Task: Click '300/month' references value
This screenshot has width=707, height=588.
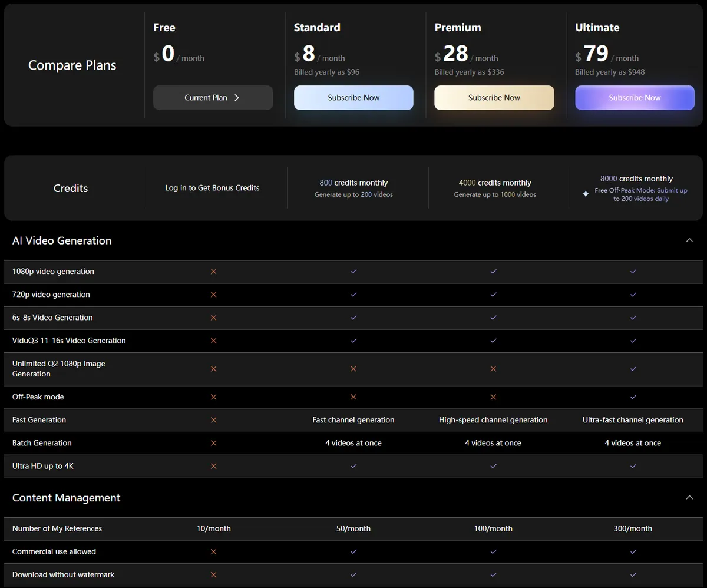Action: click(633, 528)
